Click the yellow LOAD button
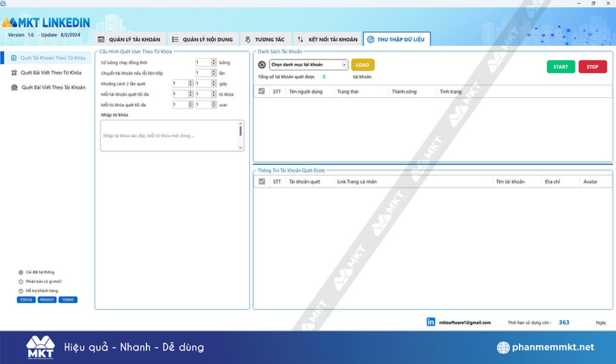This screenshot has width=616, height=364. 363,65
